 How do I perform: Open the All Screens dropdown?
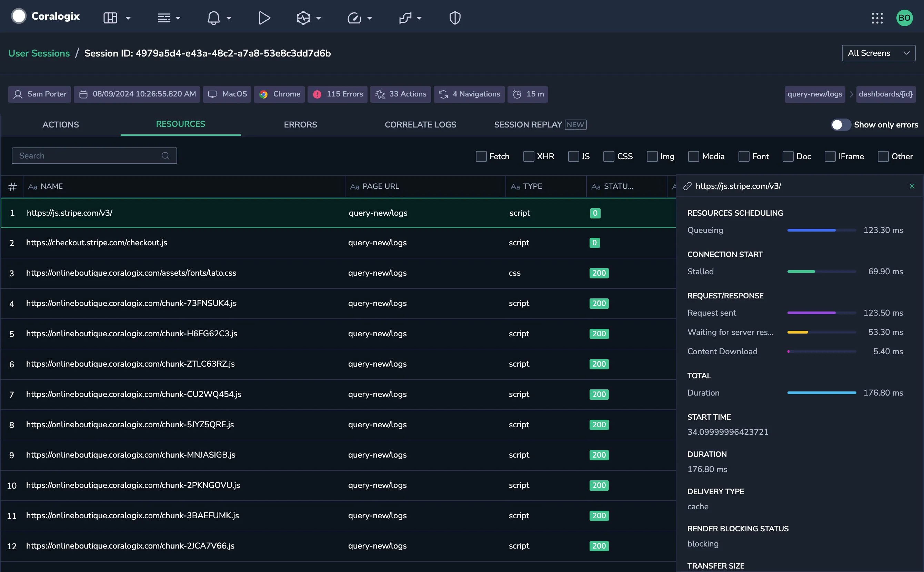[x=878, y=53]
